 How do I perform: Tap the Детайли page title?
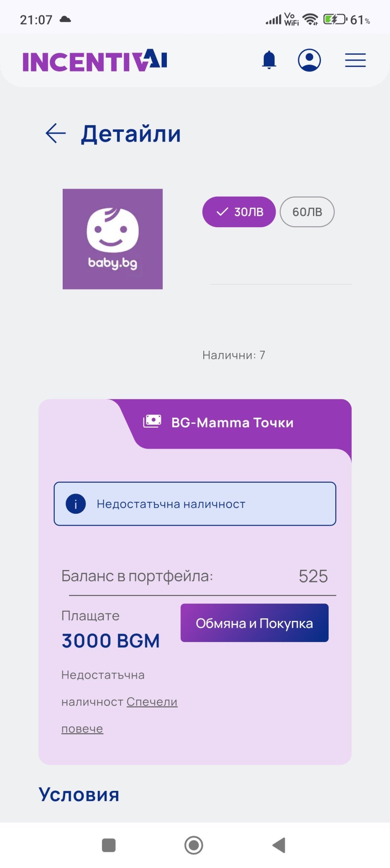[x=131, y=134]
